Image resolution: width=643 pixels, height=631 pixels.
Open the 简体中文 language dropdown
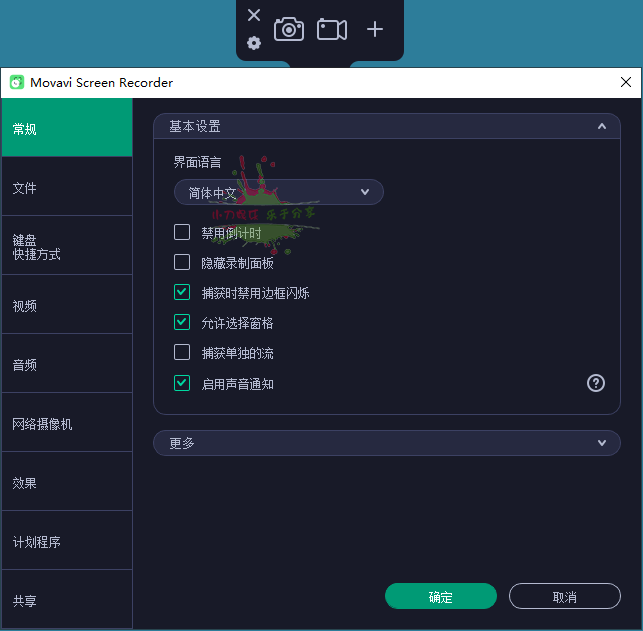[279, 192]
